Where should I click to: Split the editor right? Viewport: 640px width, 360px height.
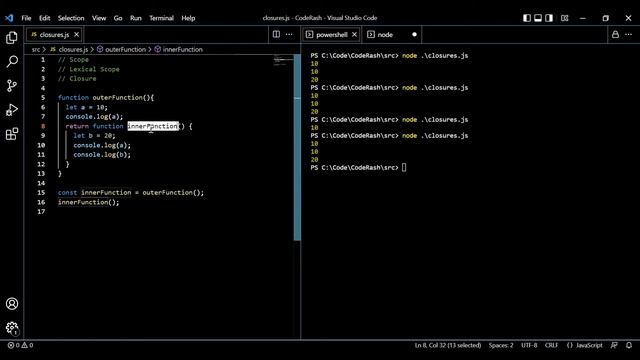[276, 34]
